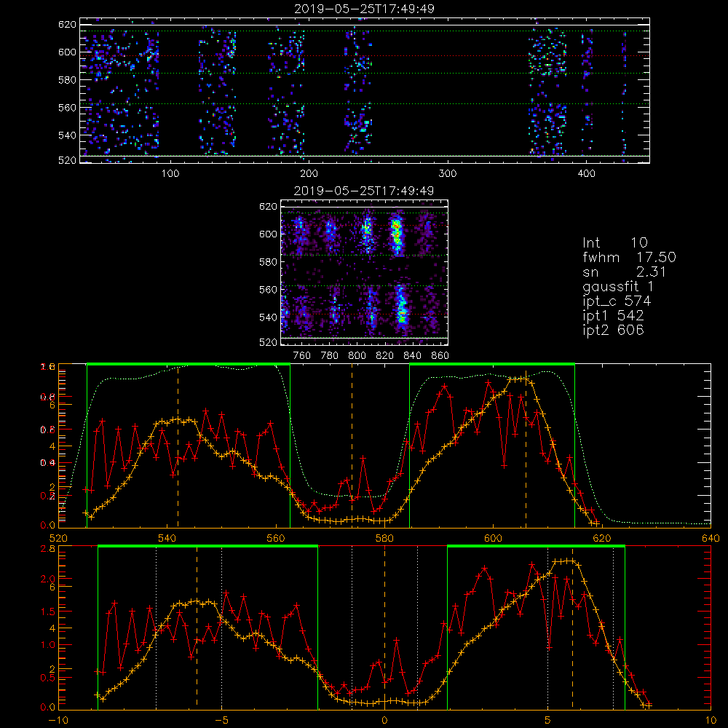Click the 'gaussfit 1' parameter line
The image size is (728, 728).
coord(618,286)
